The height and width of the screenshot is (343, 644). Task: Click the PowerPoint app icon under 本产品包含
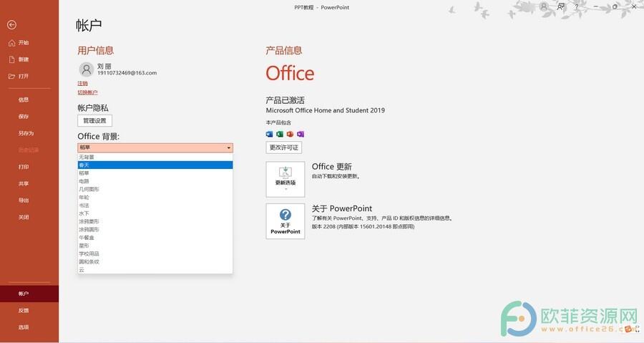[290, 135]
